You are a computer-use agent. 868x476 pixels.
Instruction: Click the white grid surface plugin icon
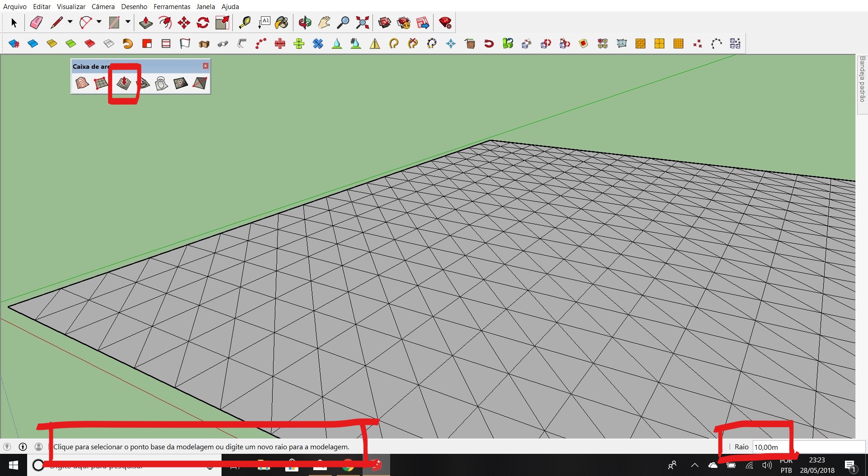point(109,43)
